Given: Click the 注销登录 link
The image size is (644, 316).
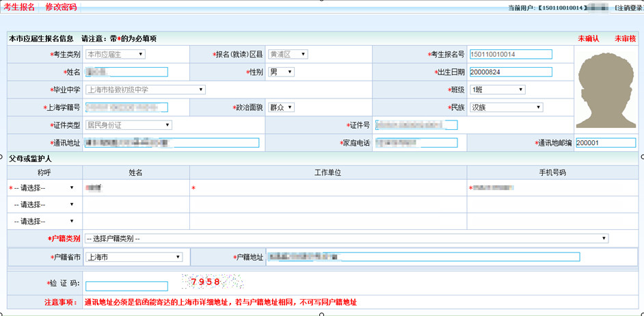Looking at the screenshot, I should (628, 8).
